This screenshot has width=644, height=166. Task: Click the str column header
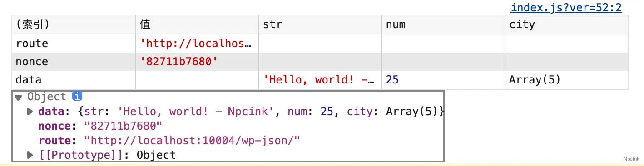click(320, 24)
